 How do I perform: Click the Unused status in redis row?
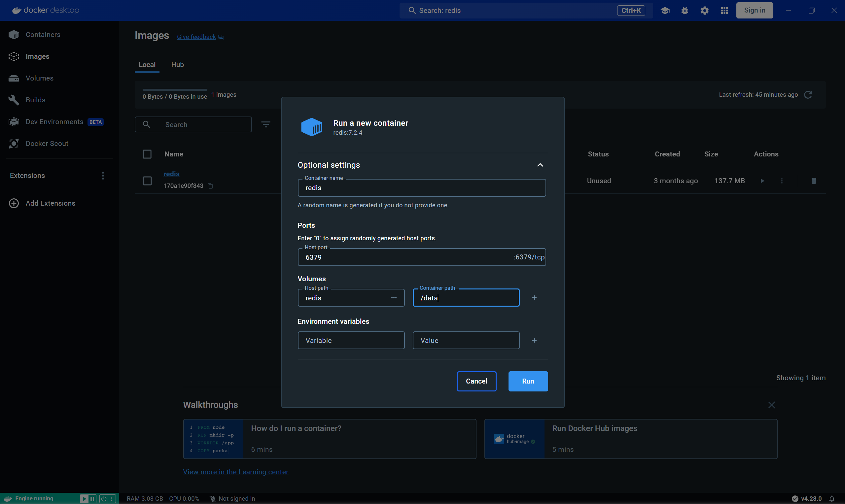(599, 181)
